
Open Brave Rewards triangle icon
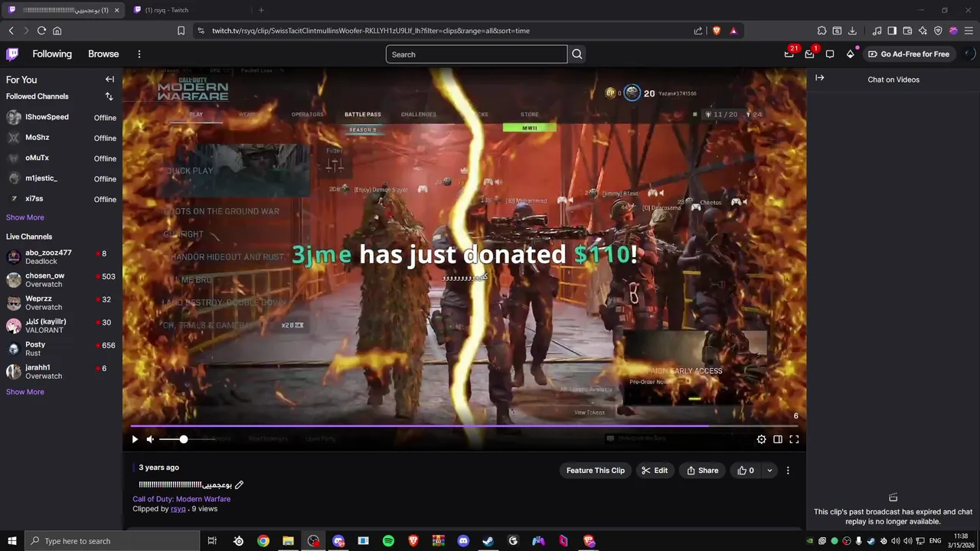point(733,31)
